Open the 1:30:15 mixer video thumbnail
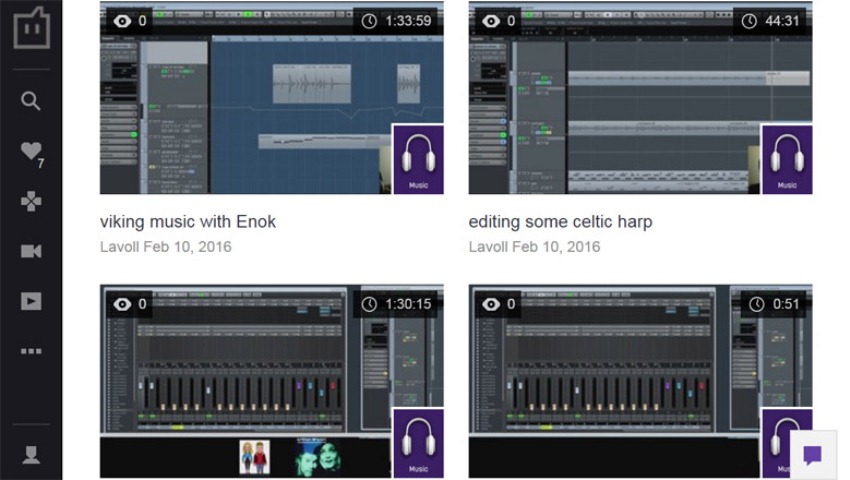Viewport: 850px width, 480px height. pos(250,380)
